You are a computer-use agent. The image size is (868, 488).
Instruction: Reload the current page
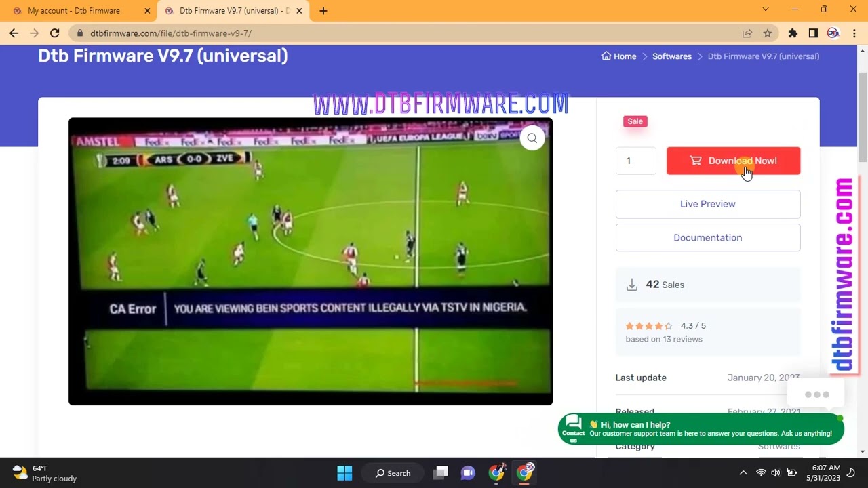[54, 33]
